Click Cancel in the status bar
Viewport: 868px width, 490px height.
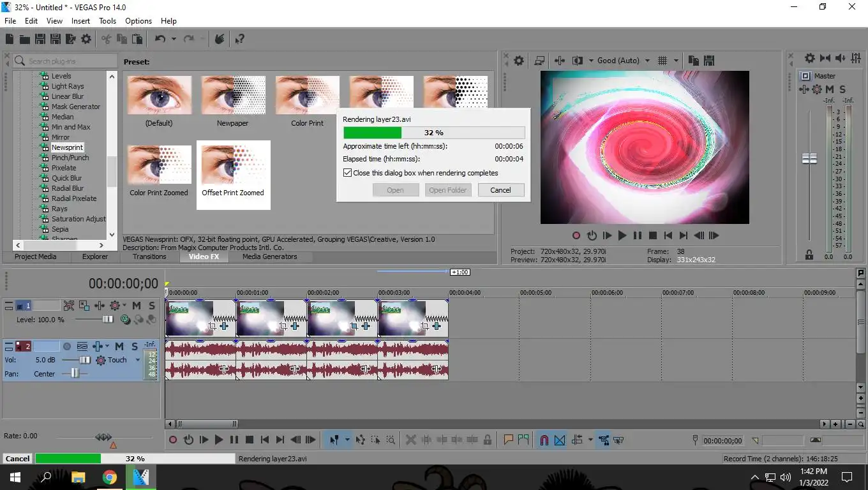point(17,458)
